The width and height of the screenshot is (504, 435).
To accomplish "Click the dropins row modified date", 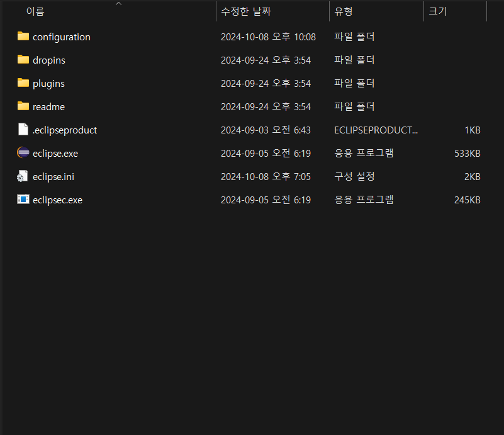I will (x=266, y=60).
